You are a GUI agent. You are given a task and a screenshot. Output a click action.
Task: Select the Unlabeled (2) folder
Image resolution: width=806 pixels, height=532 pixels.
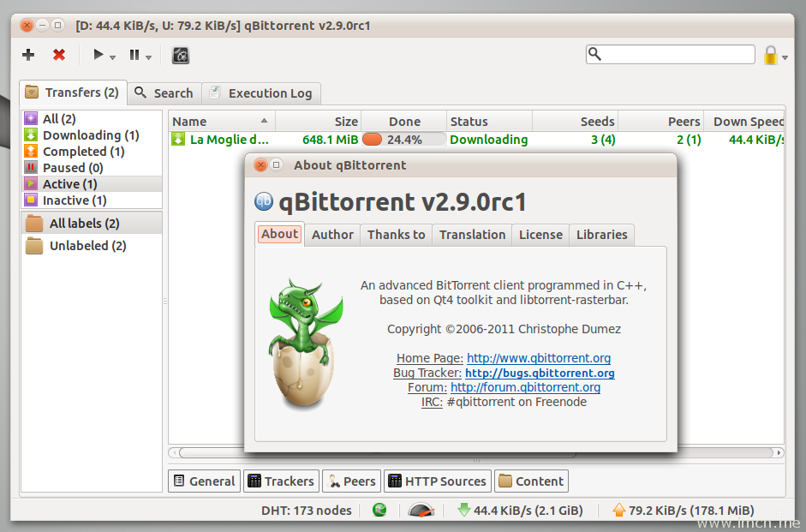click(x=92, y=246)
